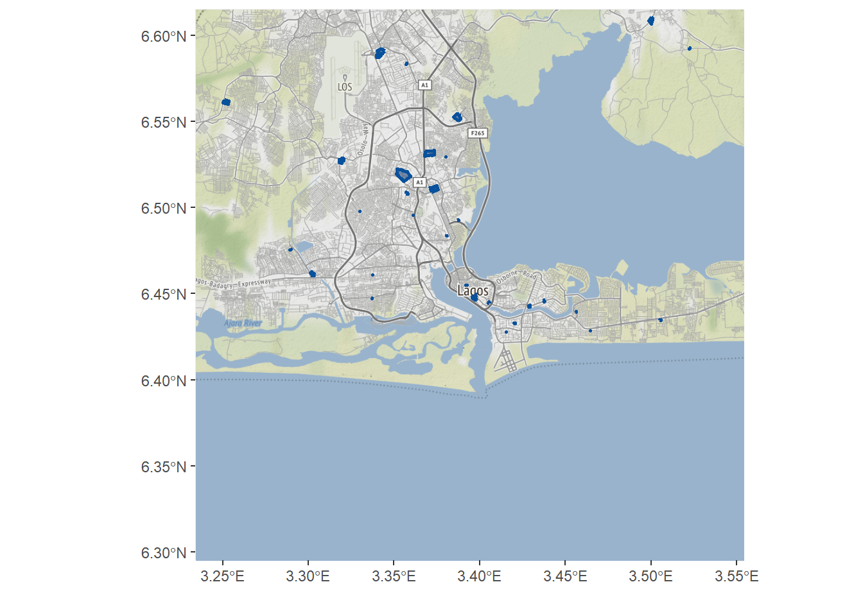
Task: Click the 6.40°N latitude axis label
Action: (x=164, y=381)
